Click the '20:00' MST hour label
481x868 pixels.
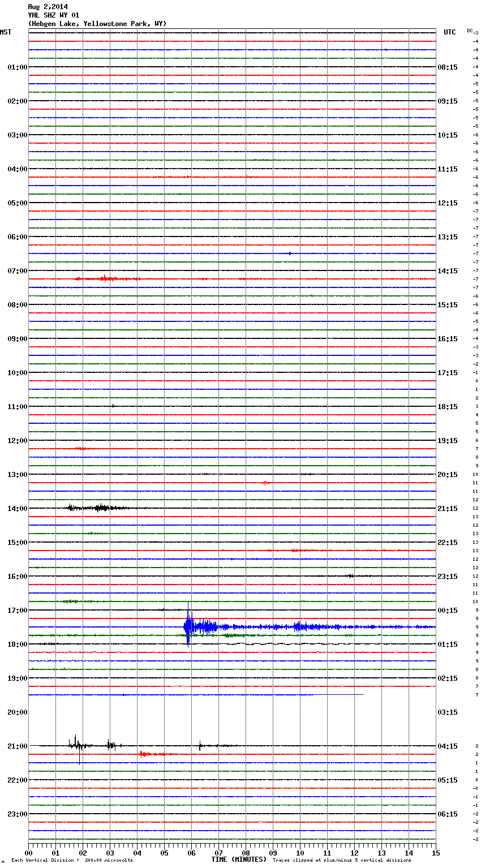pos(17,712)
